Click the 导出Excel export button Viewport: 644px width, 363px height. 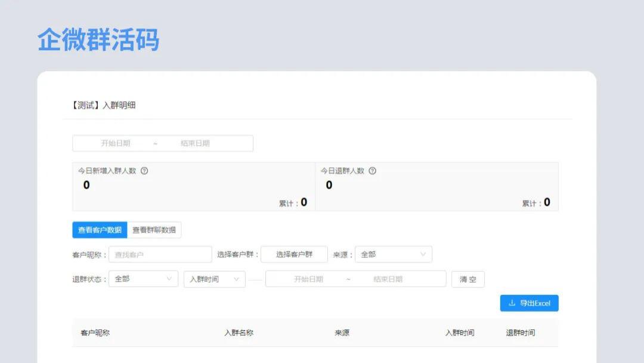(x=530, y=303)
